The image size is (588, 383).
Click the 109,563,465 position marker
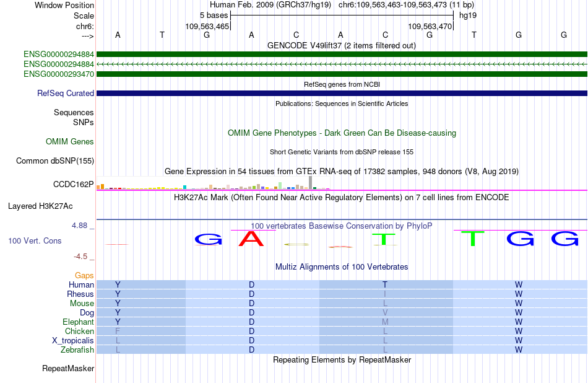[x=207, y=26]
